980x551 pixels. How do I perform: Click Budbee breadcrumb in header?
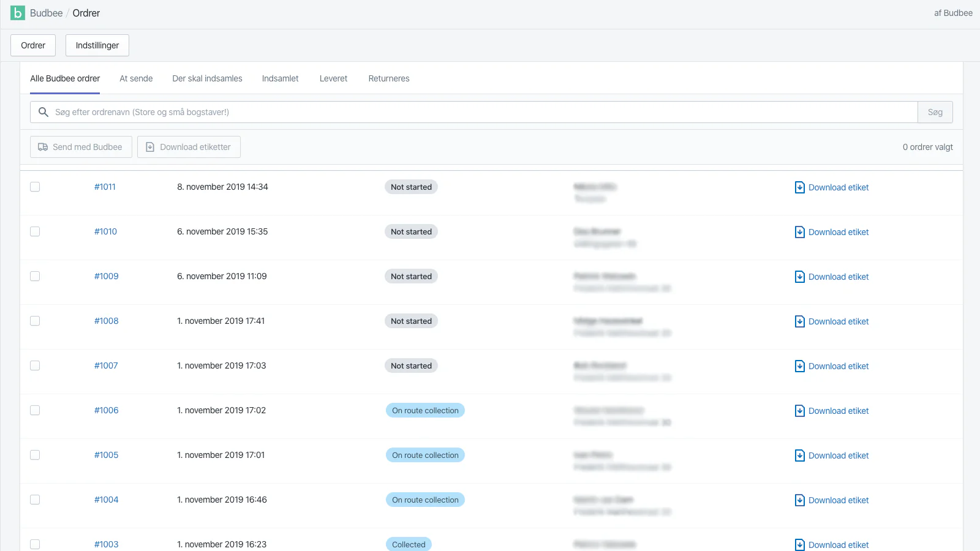tap(47, 13)
